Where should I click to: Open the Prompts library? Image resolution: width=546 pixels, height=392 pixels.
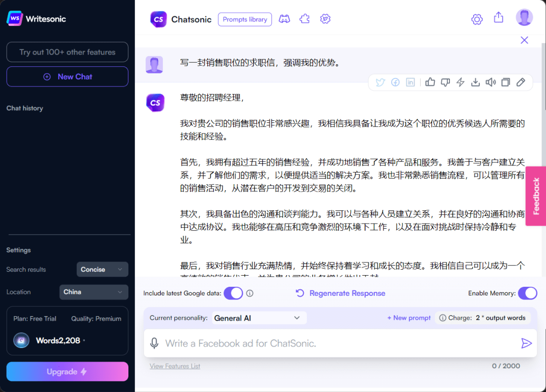pyautogui.click(x=245, y=19)
